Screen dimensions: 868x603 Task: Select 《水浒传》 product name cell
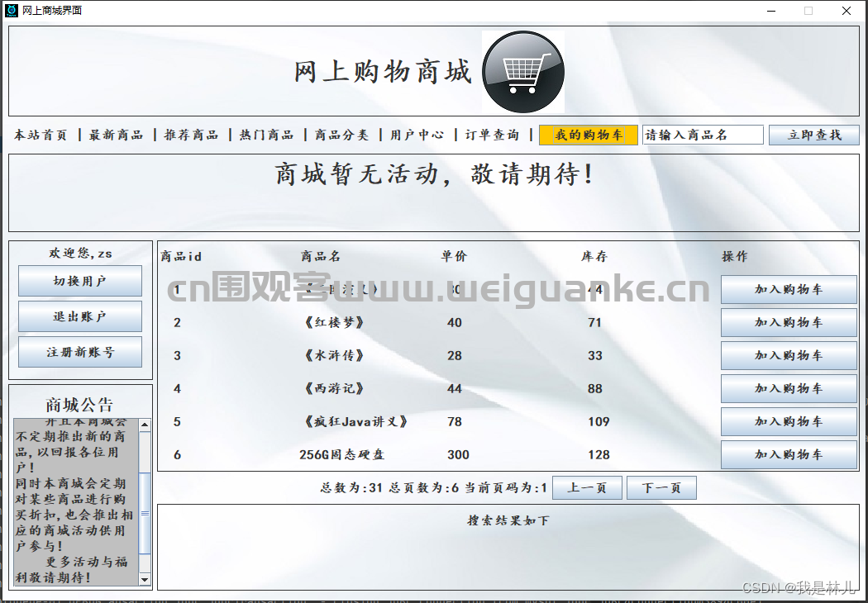pyautogui.click(x=334, y=356)
